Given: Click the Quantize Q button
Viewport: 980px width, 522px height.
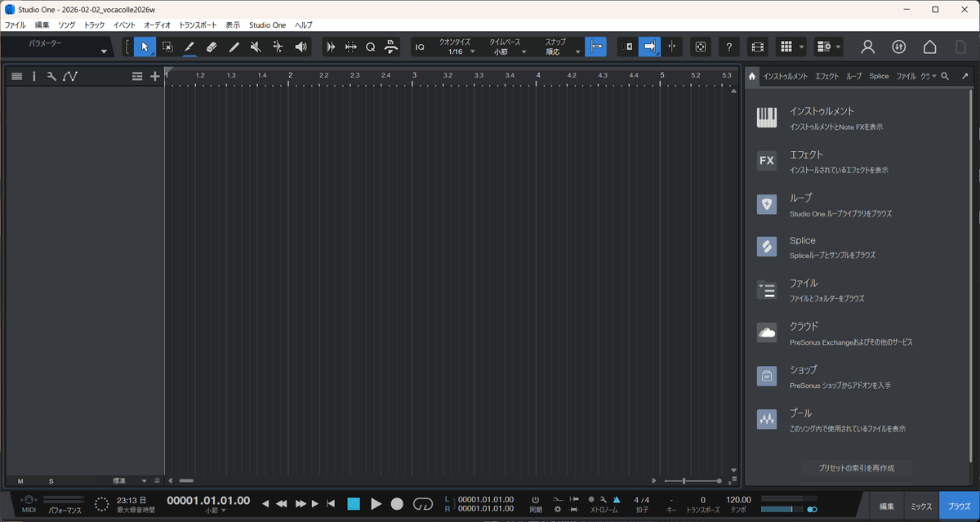Looking at the screenshot, I should pyautogui.click(x=370, y=47).
